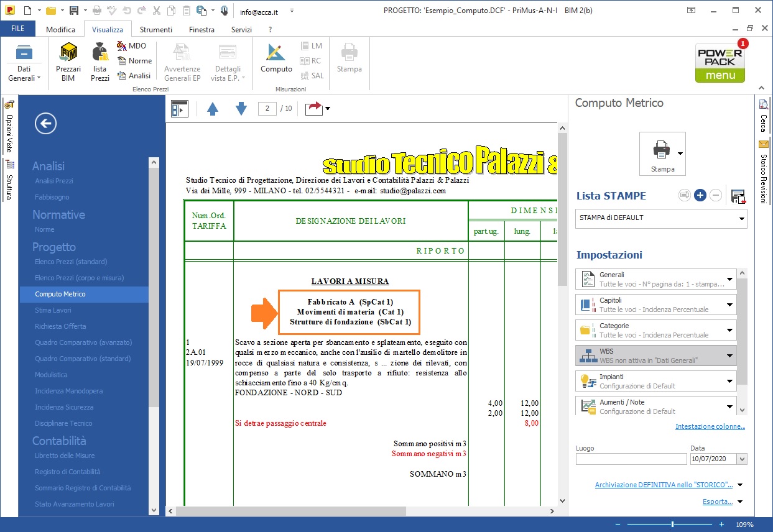This screenshot has width=773, height=532.
Task: Toggle the page layout panel icon
Action: point(179,109)
